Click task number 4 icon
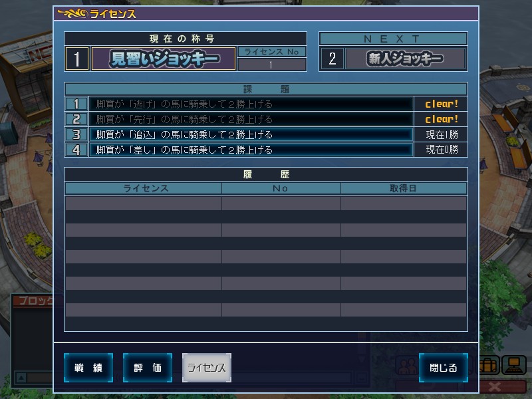The width and height of the screenshot is (532, 399). coord(76,150)
